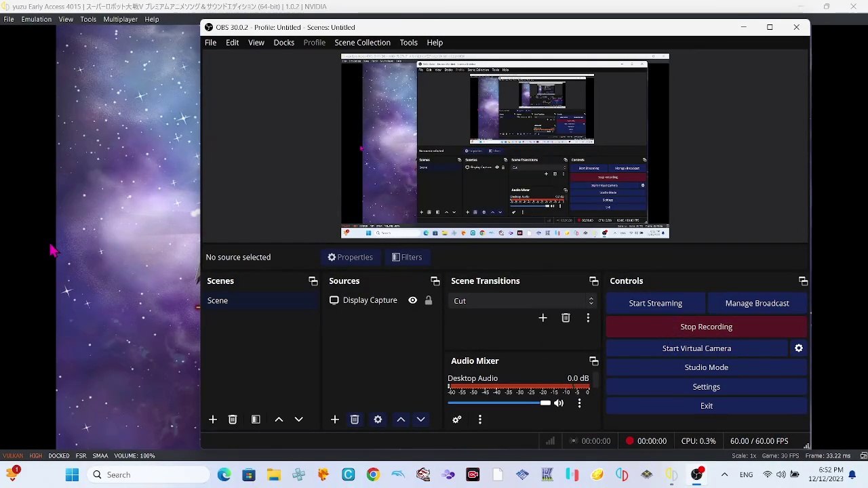Screen dimensions: 868x488
Task: Move the scene down in the Scenes toolbar
Action: (x=298, y=420)
